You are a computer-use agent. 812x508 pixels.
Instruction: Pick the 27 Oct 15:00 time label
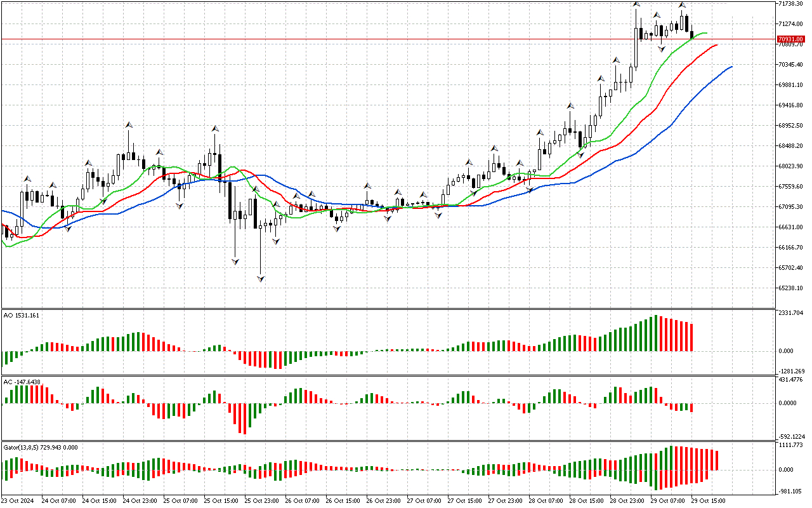pyautogui.click(x=465, y=501)
